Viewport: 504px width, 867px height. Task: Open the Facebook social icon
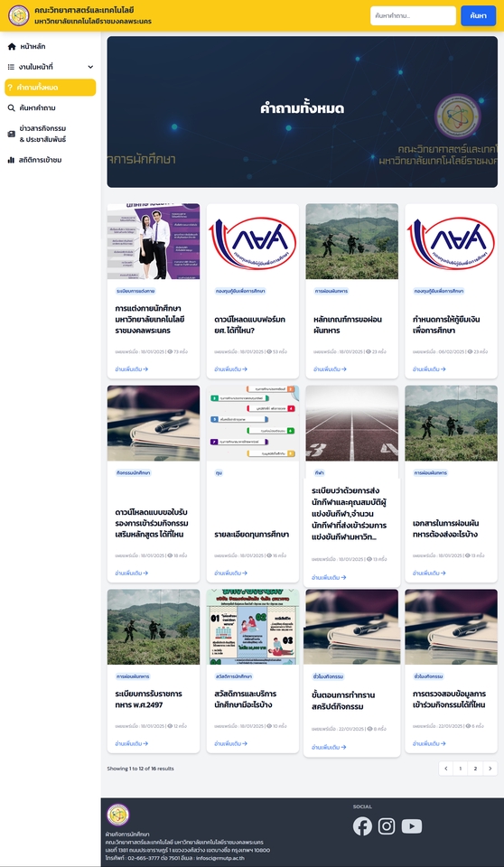[362, 826]
